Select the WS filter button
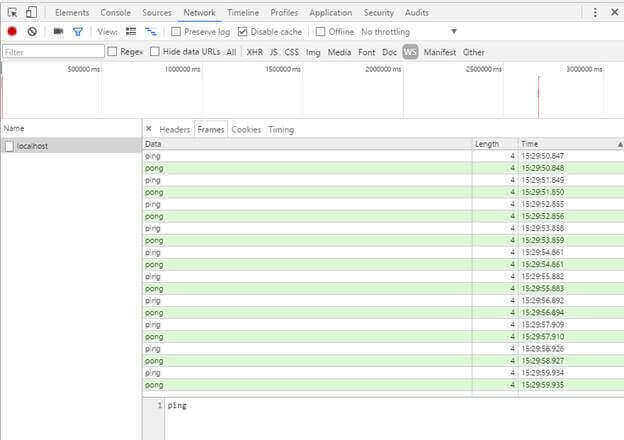This screenshot has width=624, height=440. (410, 51)
